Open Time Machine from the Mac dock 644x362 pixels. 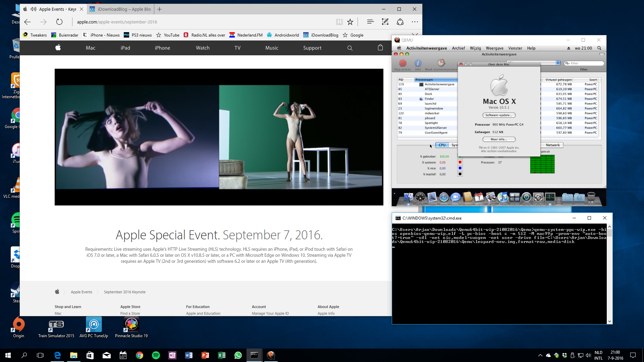pyautogui.click(x=526, y=197)
